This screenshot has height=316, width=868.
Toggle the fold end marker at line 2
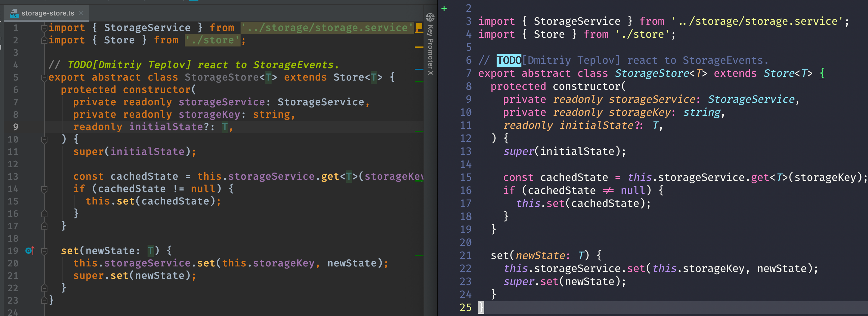[44, 40]
